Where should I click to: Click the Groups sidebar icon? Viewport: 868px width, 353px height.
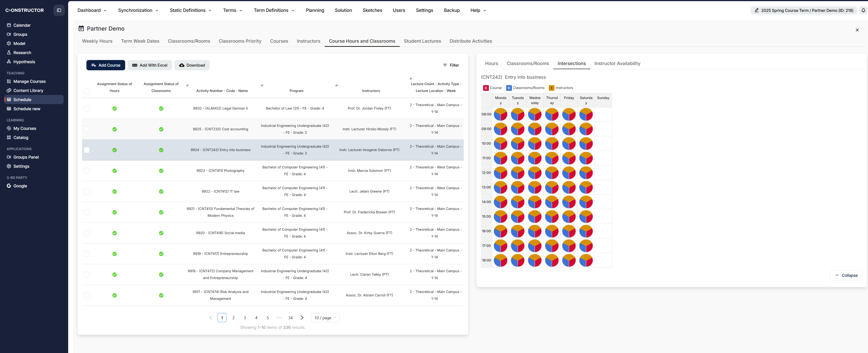[9, 34]
